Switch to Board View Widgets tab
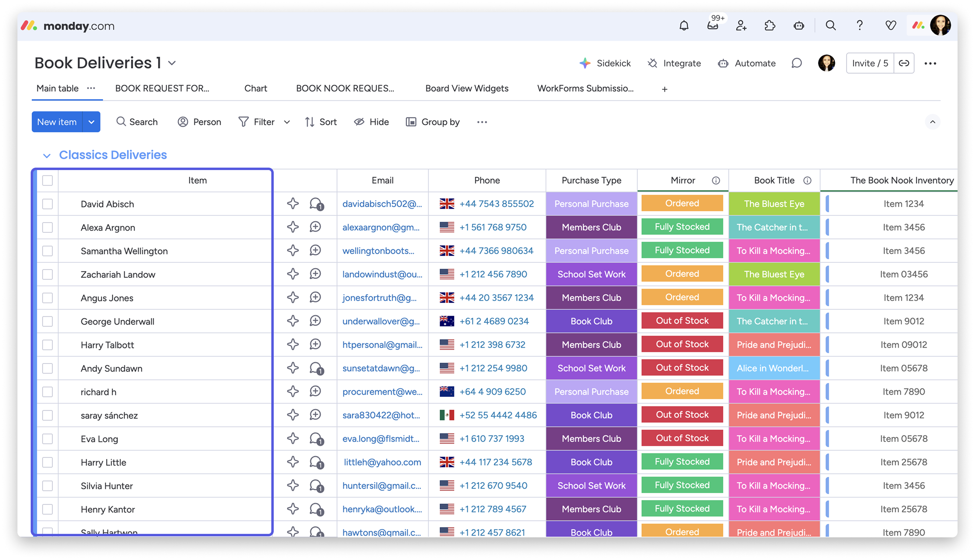 coord(467,89)
